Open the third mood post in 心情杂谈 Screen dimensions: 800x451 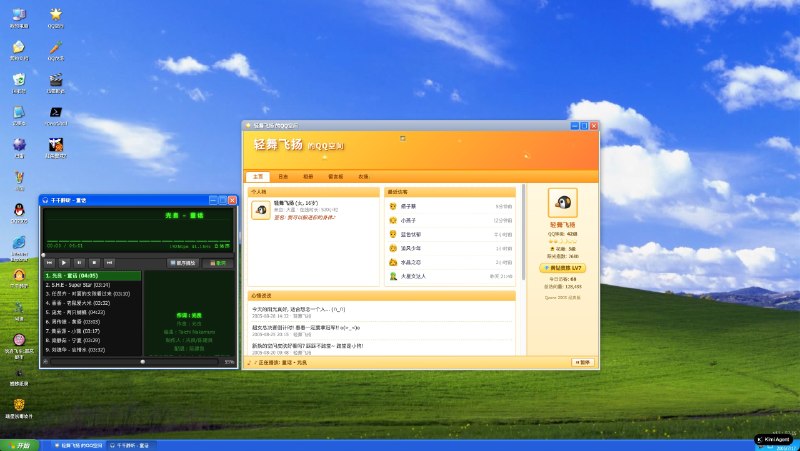pyautogui.click(x=381, y=348)
